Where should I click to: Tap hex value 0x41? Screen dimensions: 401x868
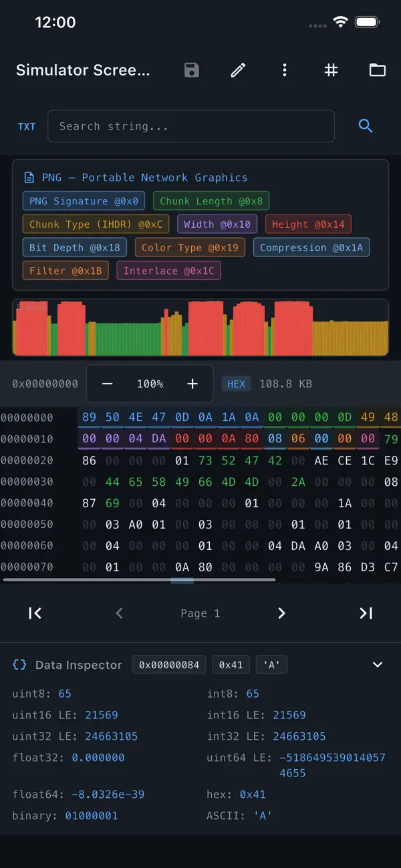point(253,794)
